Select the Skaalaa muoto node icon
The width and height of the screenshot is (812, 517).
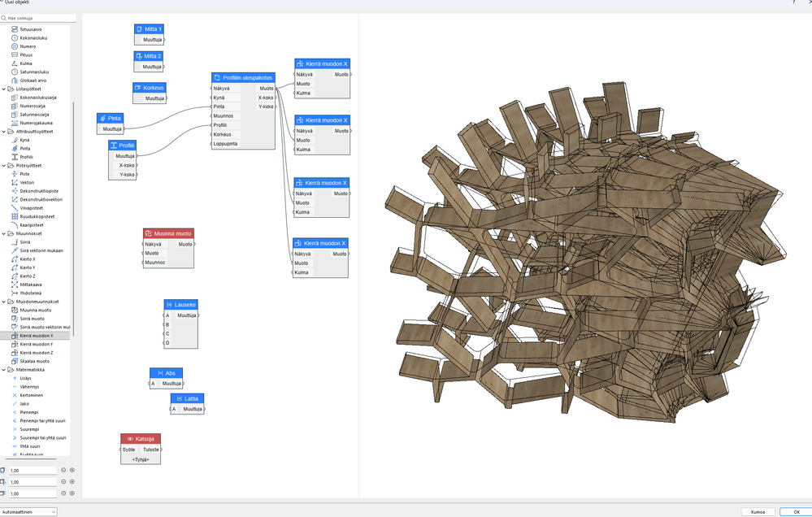click(13, 361)
